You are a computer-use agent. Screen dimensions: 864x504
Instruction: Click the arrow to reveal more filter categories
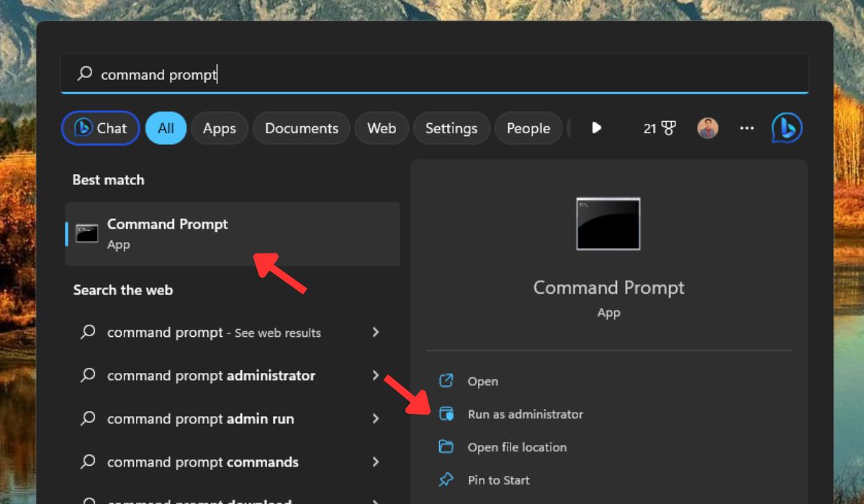596,127
